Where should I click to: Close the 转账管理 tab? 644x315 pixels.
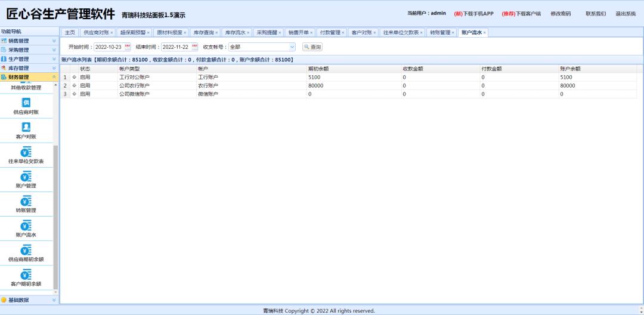coord(453,32)
